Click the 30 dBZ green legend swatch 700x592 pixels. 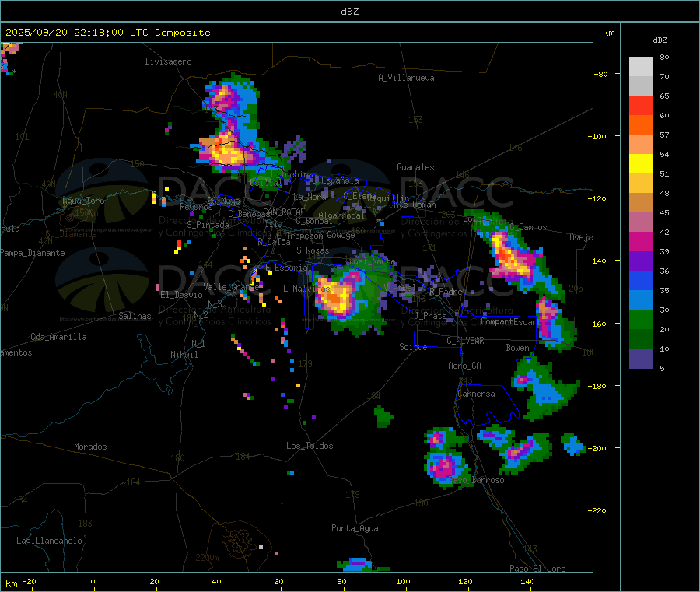(x=641, y=319)
